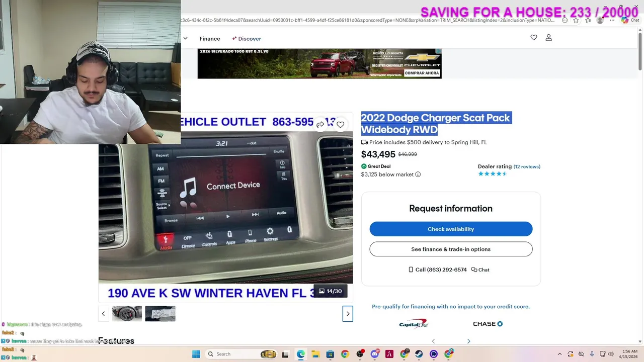
Task: Open the account profile icon in site header
Action: [549, 38]
